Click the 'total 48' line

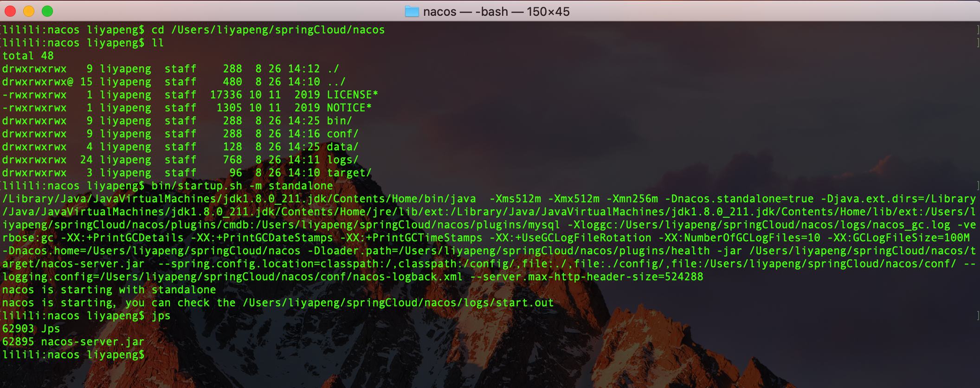tap(28, 56)
